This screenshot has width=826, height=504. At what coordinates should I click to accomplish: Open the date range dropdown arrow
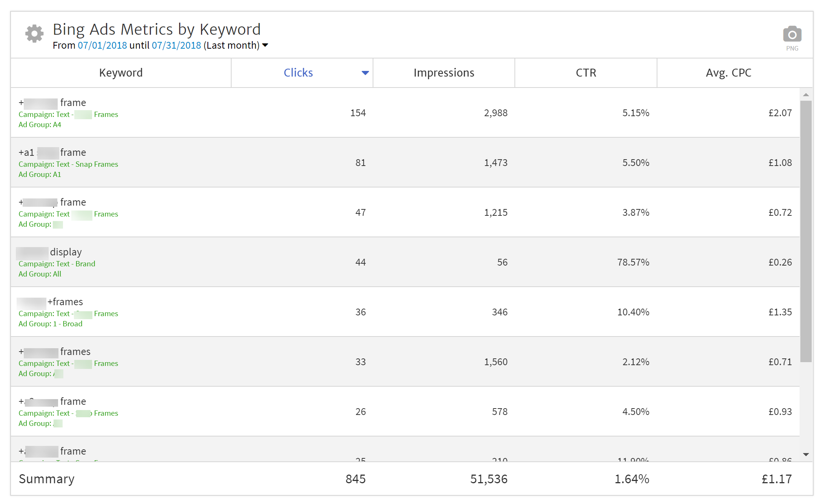pyautogui.click(x=265, y=45)
